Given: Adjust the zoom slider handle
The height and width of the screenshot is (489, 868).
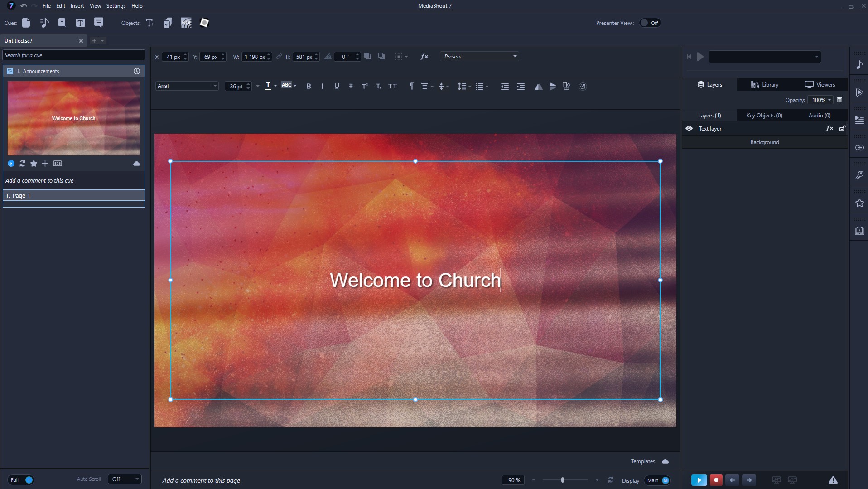Looking at the screenshot, I should point(563,480).
